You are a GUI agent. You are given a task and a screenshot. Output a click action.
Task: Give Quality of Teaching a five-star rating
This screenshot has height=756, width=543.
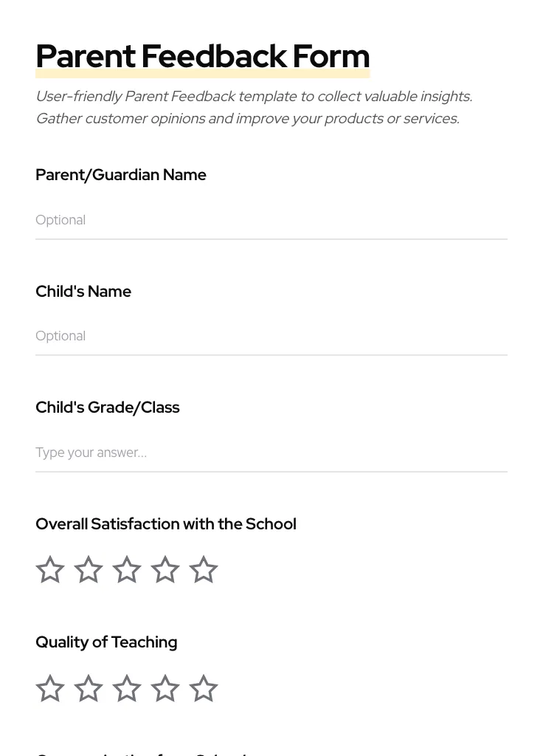[x=203, y=688]
